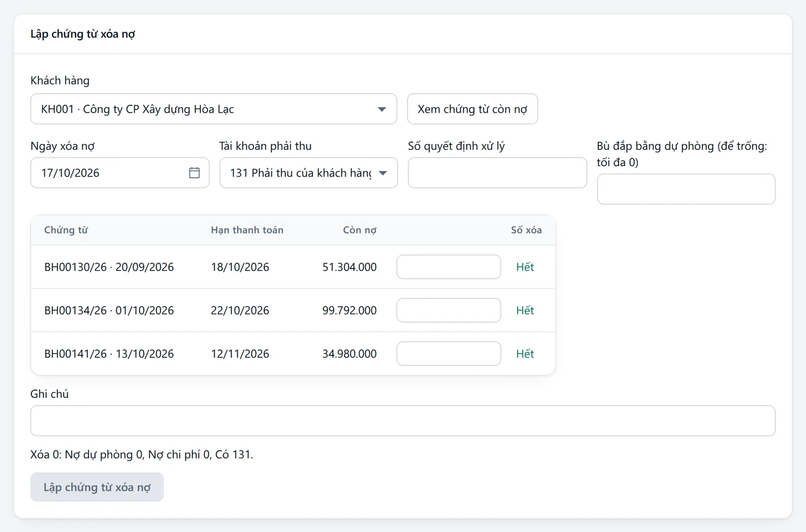Click document BH00134/26 · 01/10/2026
The height and width of the screenshot is (532, 806).
coord(109,310)
